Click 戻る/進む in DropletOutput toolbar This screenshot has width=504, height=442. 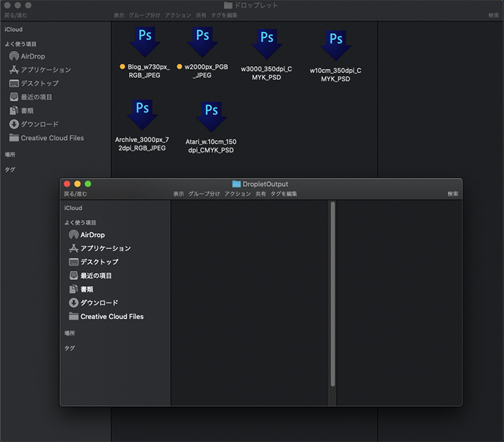tap(76, 194)
